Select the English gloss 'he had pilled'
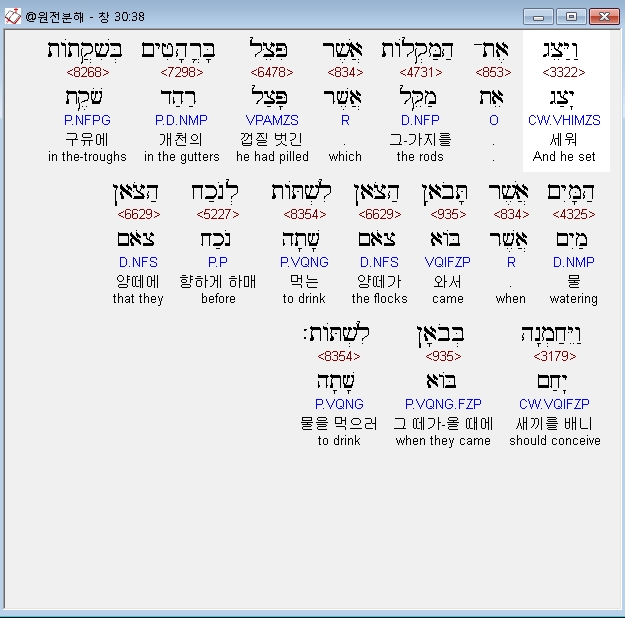Screen dimensions: 625x618 pyautogui.click(x=272, y=157)
